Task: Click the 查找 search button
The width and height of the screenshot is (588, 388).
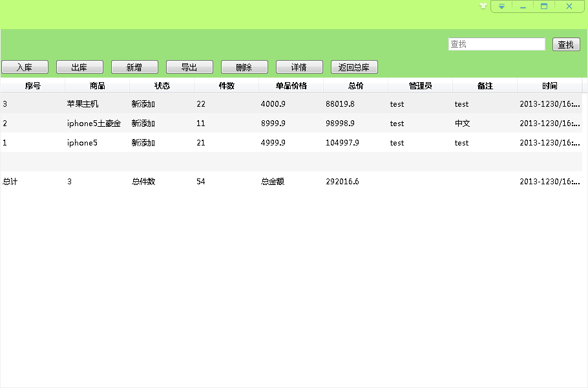Action: (566, 44)
